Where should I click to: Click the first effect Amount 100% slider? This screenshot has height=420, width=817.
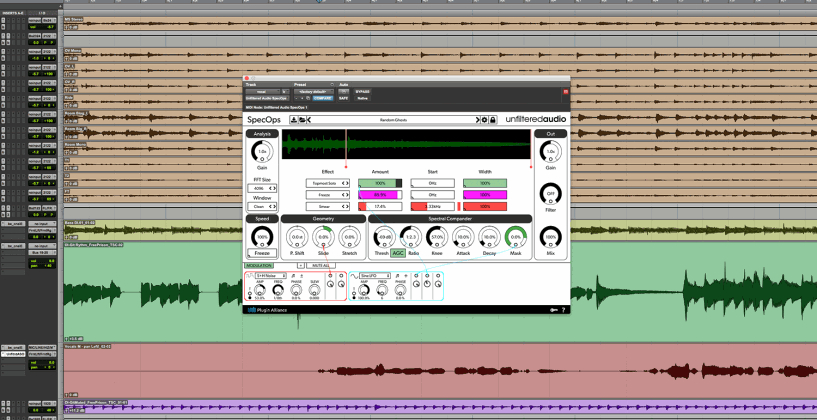[380, 183]
